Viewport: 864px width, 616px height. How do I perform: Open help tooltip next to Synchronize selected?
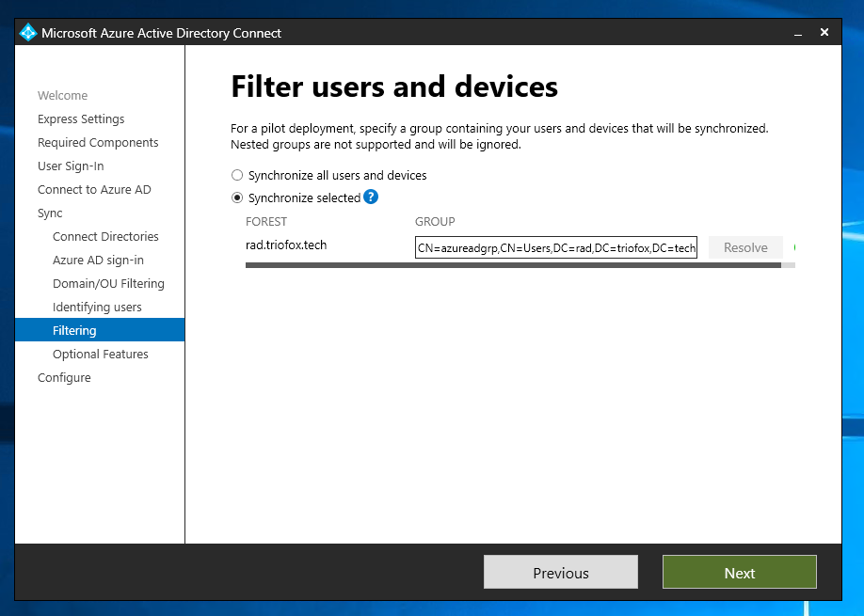[371, 197]
